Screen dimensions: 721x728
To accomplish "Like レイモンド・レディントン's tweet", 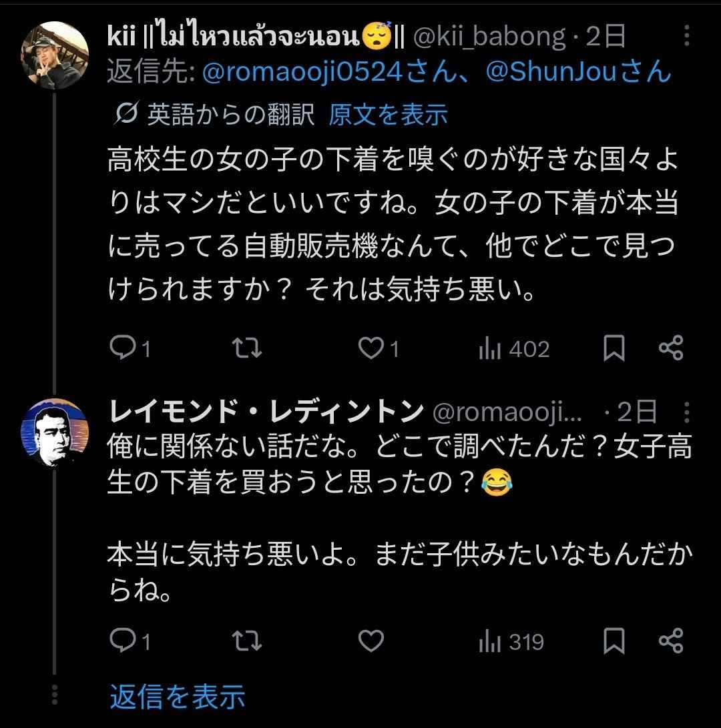I will tap(371, 641).
